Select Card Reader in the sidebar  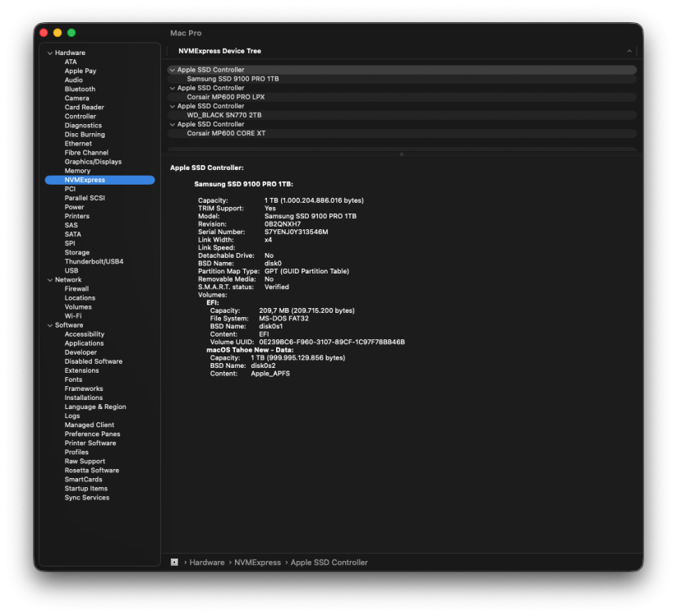(x=84, y=107)
